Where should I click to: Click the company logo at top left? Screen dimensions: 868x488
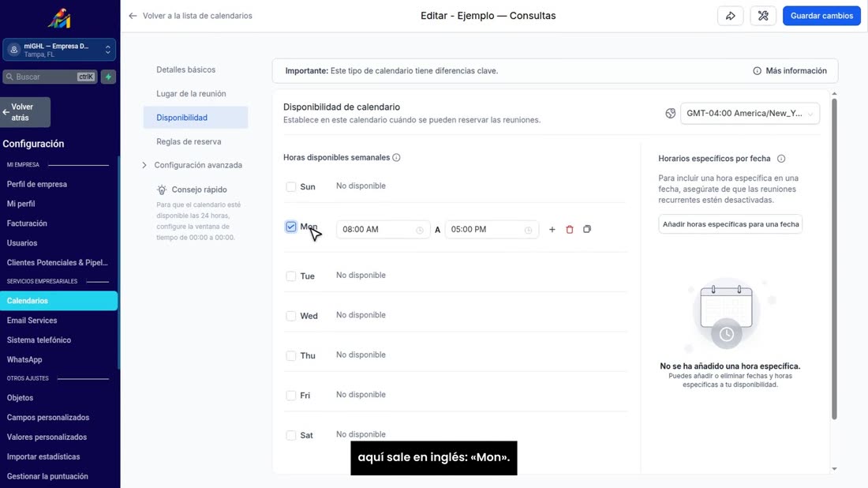tap(59, 18)
